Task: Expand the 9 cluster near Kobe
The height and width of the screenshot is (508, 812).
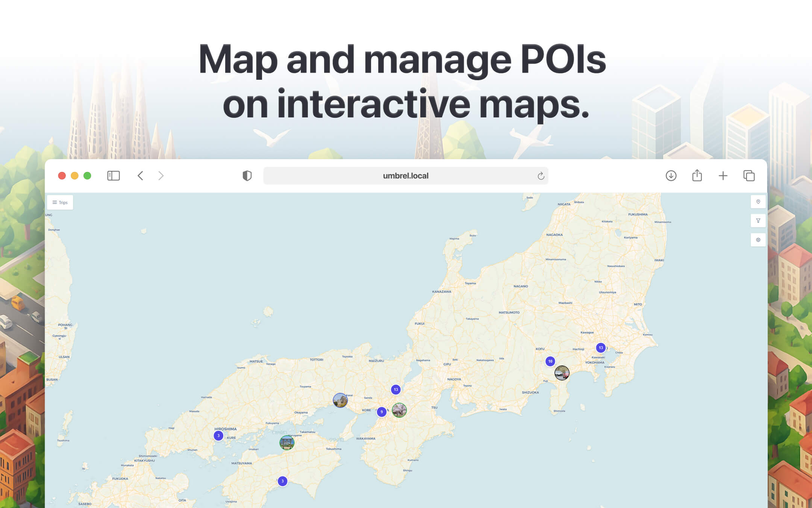Action: pyautogui.click(x=382, y=412)
